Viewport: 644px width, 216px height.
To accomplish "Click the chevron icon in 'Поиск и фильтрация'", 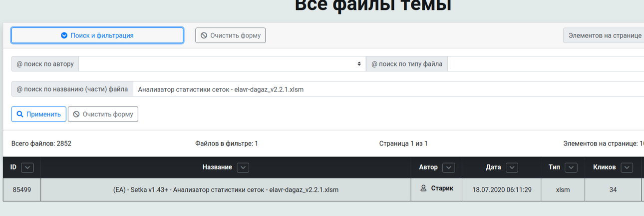I will pos(64,35).
